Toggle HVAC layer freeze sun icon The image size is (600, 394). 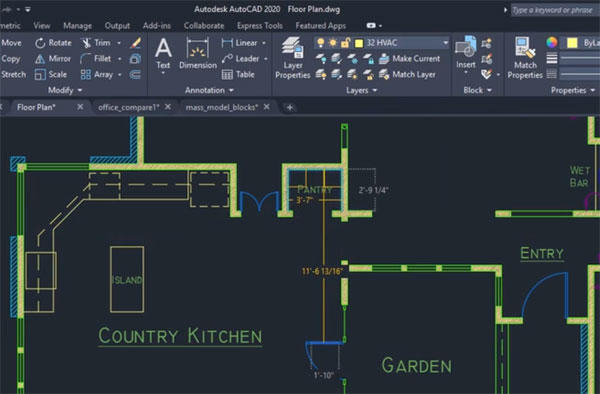point(333,43)
